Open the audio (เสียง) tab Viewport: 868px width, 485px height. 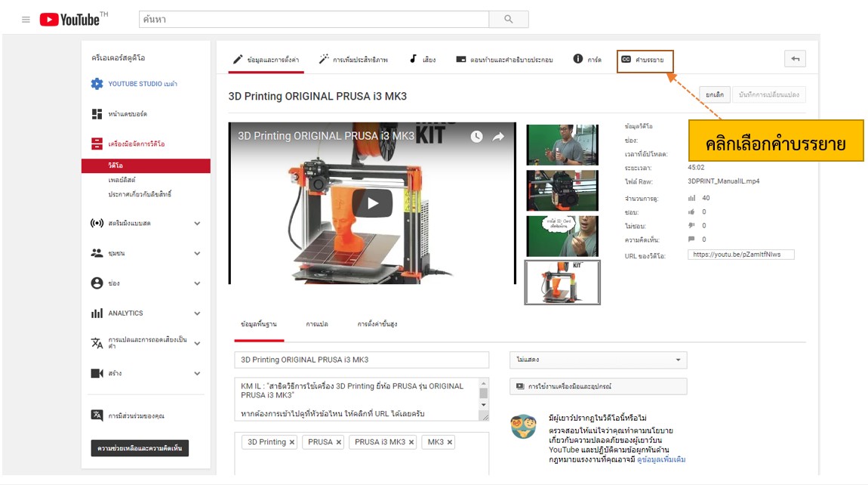[423, 60]
